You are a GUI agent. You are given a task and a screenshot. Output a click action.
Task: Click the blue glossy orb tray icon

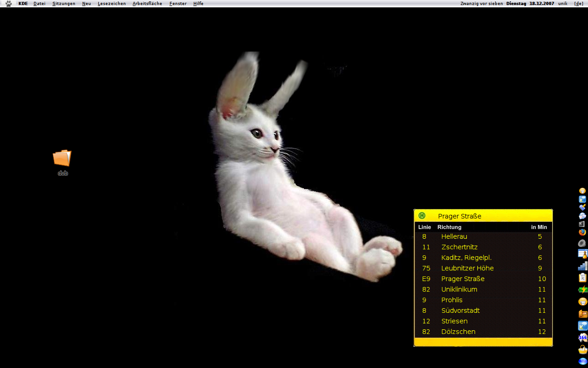pos(582,362)
